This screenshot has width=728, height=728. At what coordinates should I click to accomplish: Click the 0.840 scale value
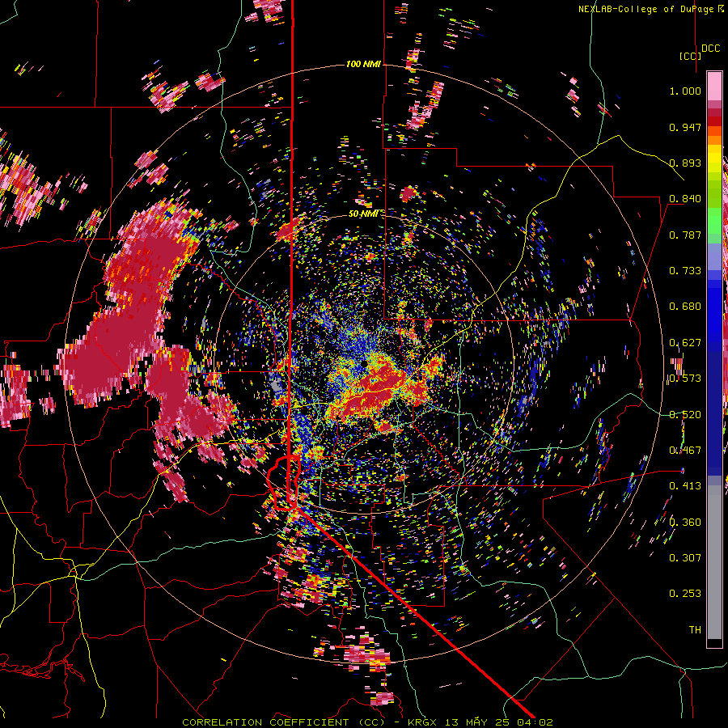click(x=685, y=199)
